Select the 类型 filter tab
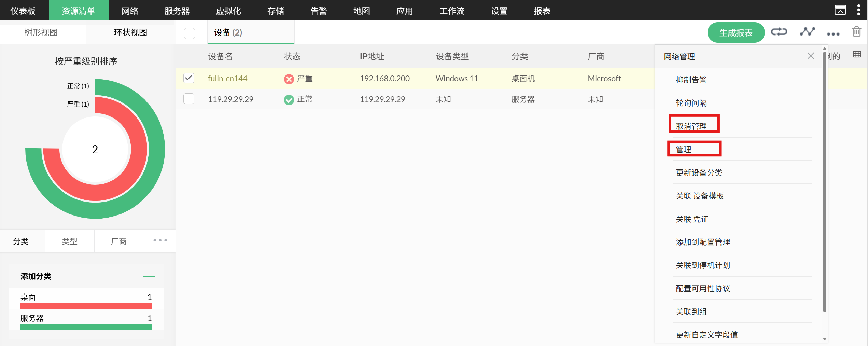868x346 pixels. click(x=70, y=241)
